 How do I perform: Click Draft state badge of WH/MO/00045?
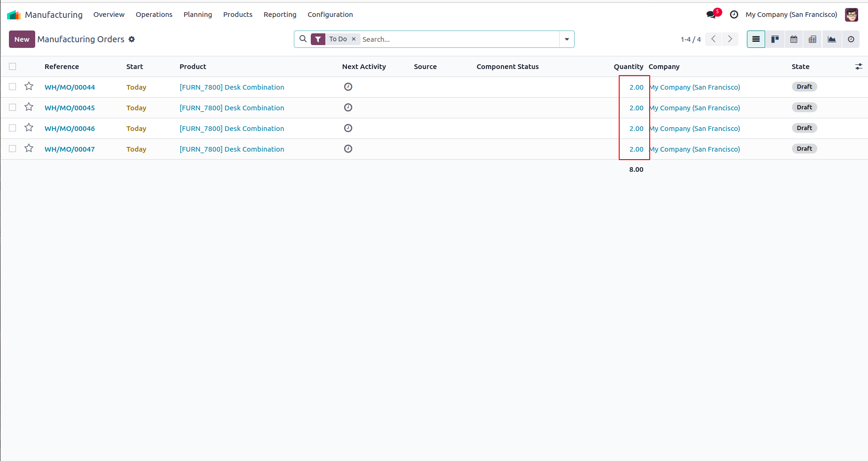[x=804, y=108]
